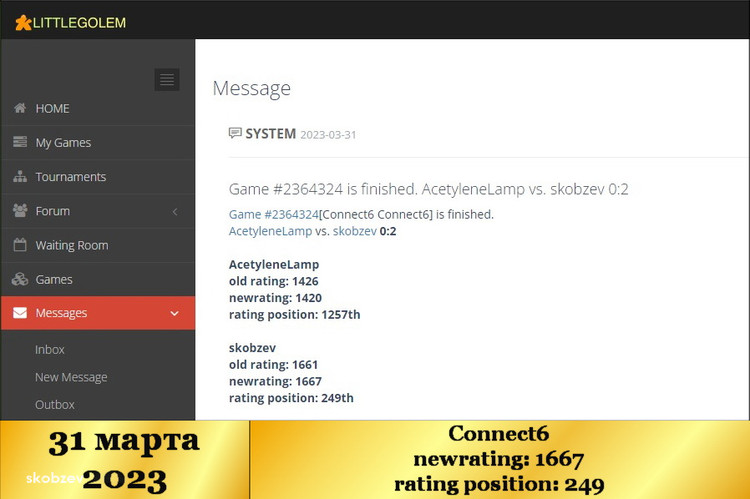This screenshot has width=750, height=499.
Task: Open AcetyleneLamp player profile link
Action: (270, 231)
